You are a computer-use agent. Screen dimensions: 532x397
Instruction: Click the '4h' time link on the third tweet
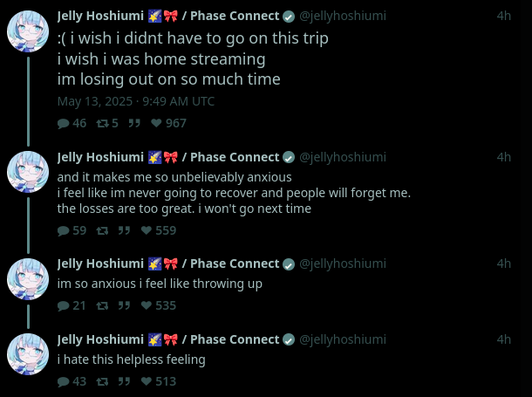pyautogui.click(x=504, y=264)
